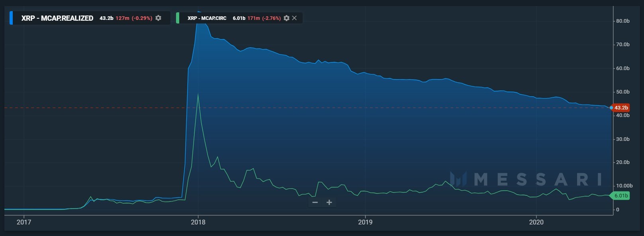Image resolution: width=644 pixels, height=236 pixels.
Task: Open settings gear for MCAP.CIRC series
Action: [286, 18]
